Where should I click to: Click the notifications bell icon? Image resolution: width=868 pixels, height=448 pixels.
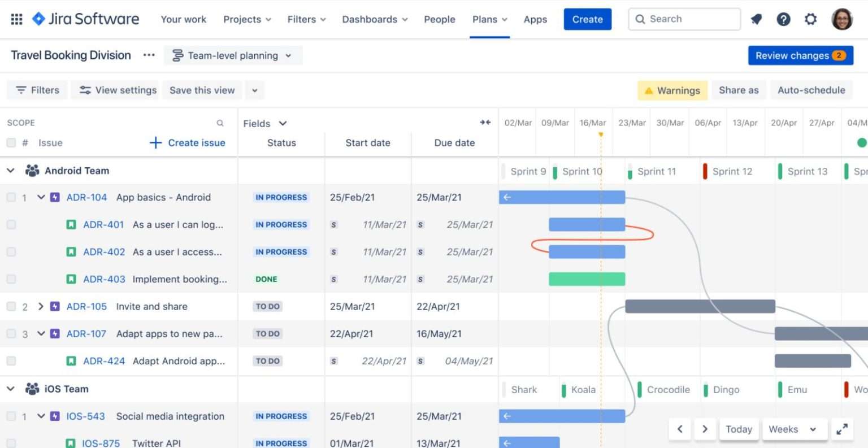pyautogui.click(x=756, y=19)
